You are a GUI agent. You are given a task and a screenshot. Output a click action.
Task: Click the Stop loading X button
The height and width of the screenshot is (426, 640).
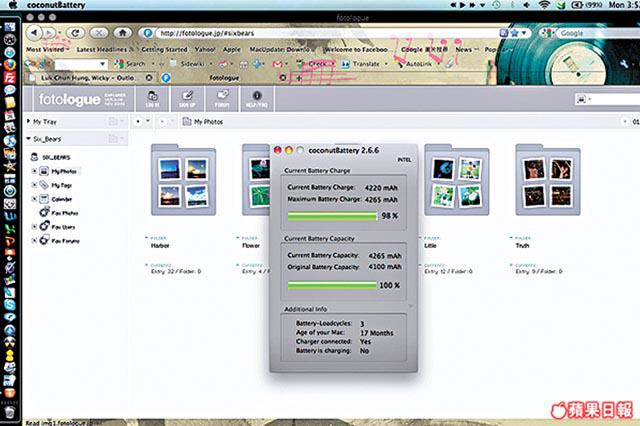click(99, 33)
